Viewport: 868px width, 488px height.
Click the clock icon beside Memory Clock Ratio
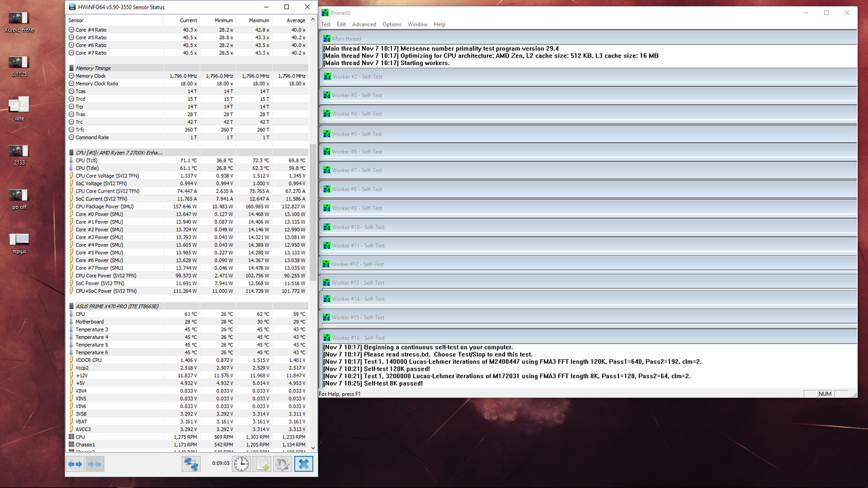(71, 83)
